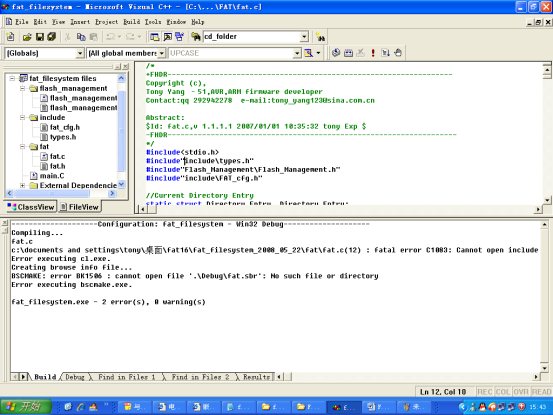Click the WizardBar actions wand icon
The image size is (553, 415).
point(309,53)
